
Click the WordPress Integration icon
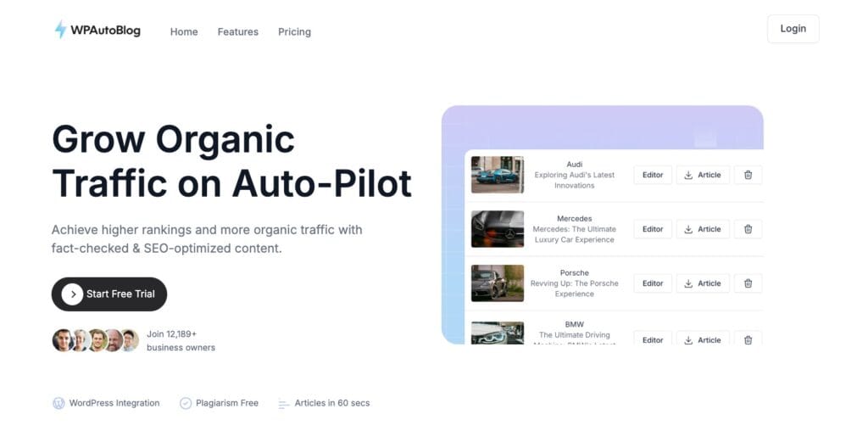[x=58, y=403]
